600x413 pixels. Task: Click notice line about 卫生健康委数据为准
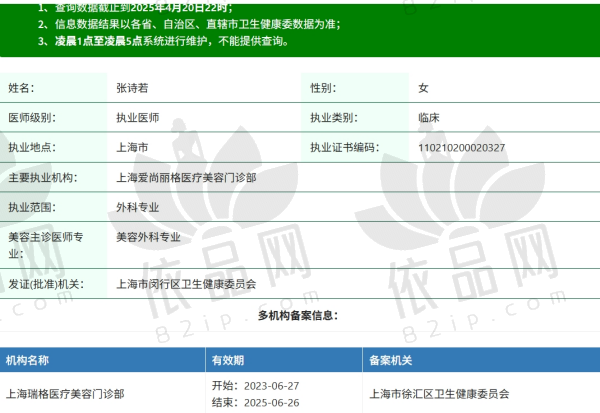(189, 24)
